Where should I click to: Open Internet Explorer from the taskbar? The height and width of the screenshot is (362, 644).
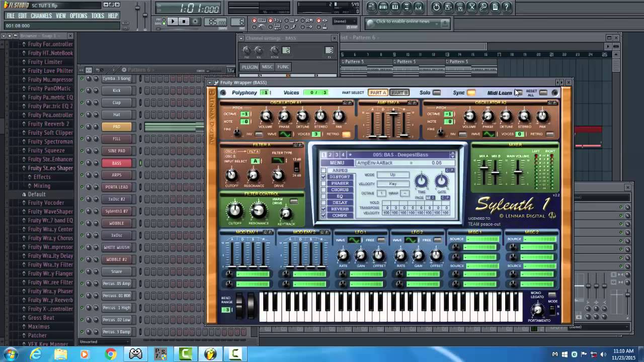point(36,354)
